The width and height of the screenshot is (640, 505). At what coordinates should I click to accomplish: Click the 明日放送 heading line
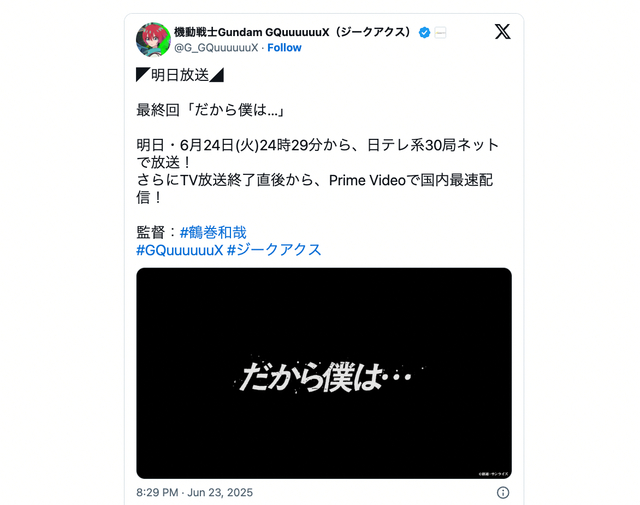pyautogui.click(x=180, y=75)
